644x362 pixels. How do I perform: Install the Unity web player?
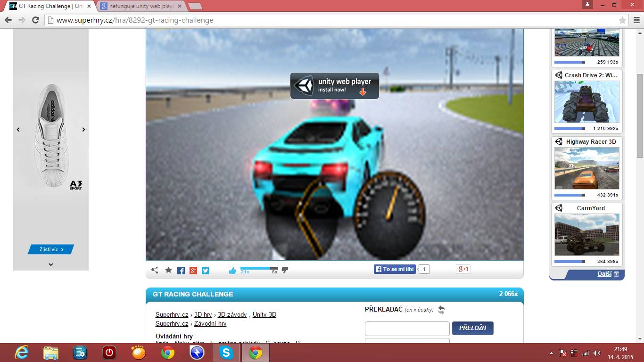click(334, 85)
